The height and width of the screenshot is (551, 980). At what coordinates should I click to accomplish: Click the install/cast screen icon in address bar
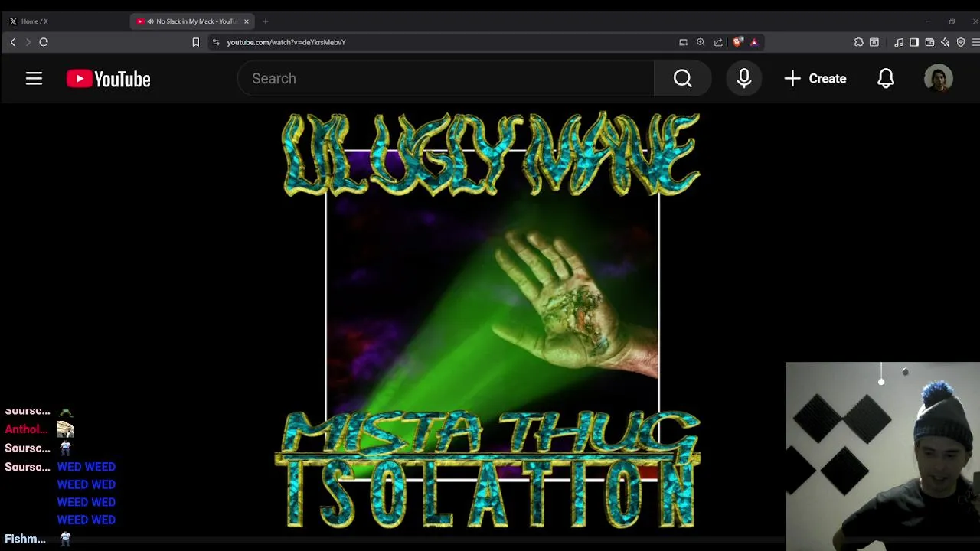(x=683, y=42)
